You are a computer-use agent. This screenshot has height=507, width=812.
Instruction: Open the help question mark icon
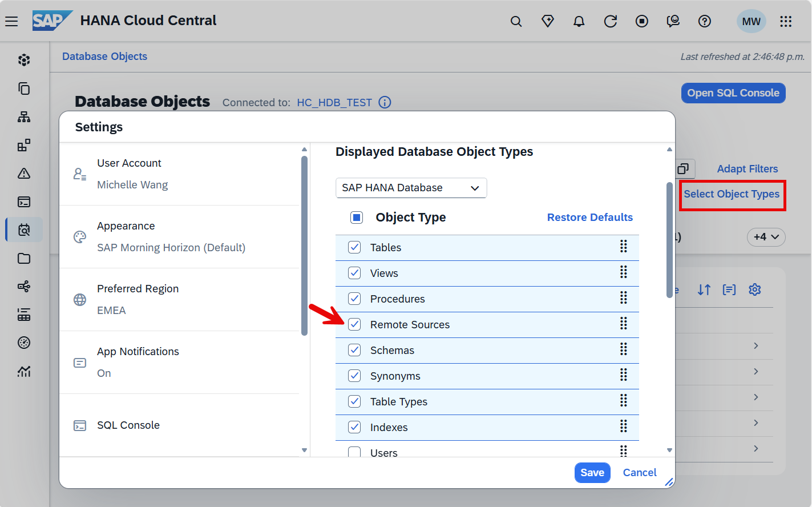tap(705, 22)
